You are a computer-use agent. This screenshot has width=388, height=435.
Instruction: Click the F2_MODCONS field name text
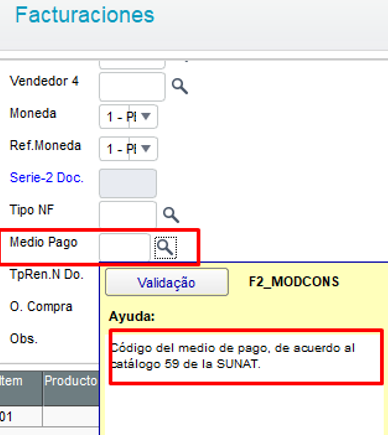[x=294, y=282]
